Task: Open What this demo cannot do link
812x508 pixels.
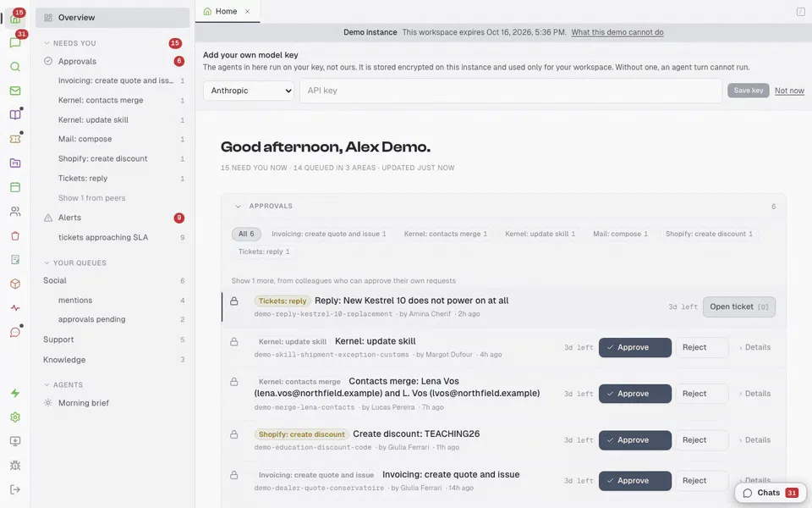Action: [617, 32]
